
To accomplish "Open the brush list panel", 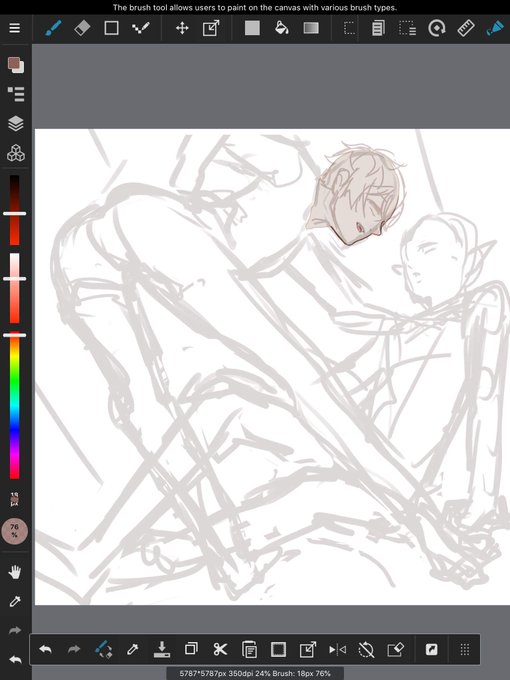I will click(16, 94).
